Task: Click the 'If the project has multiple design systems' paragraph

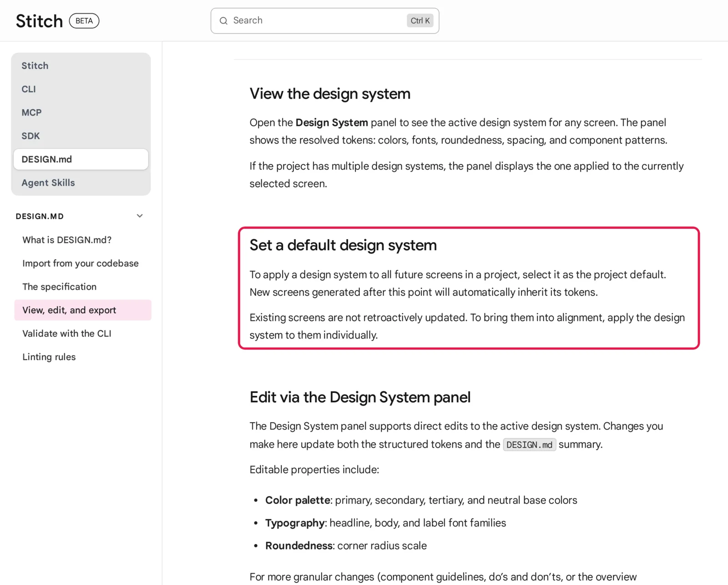Action: click(x=466, y=175)
